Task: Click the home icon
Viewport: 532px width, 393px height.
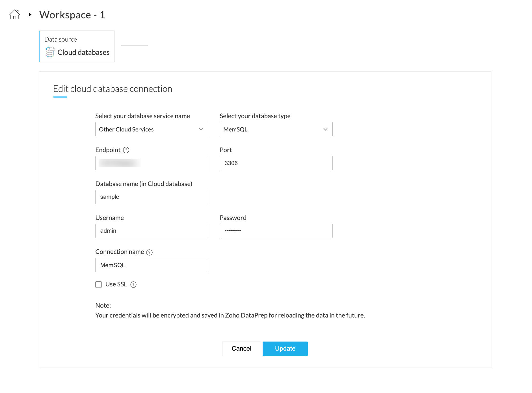Action: pos(15,15)
